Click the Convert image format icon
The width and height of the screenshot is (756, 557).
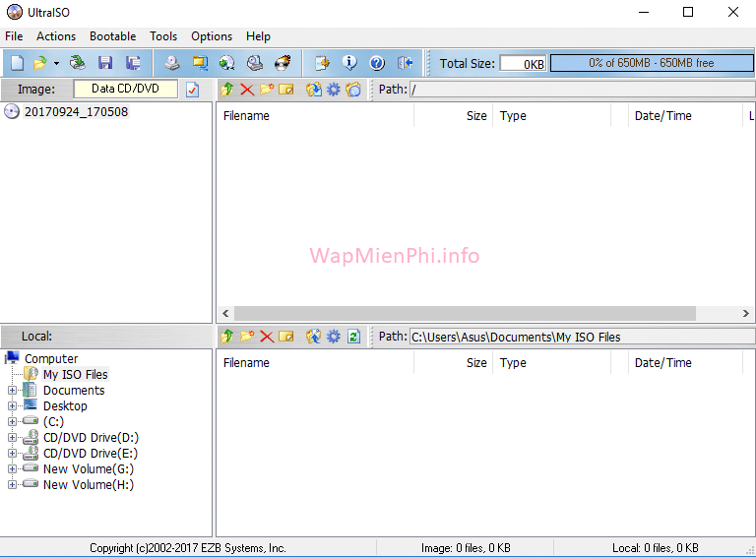pos(200,63)
